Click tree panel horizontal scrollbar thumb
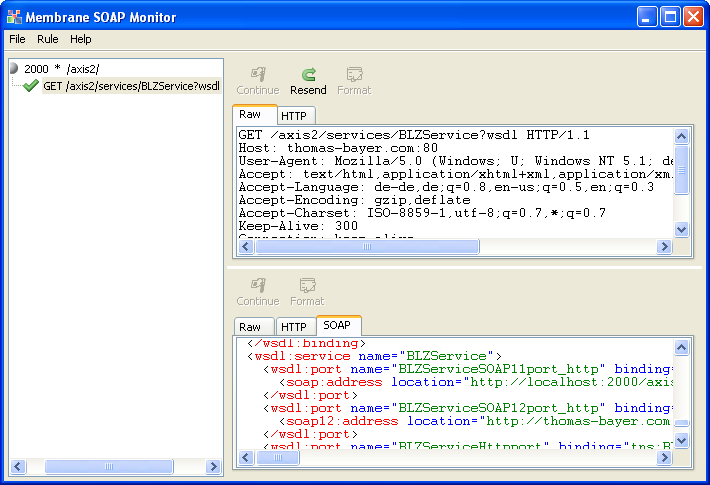Image resolution: width=710 pixels, height=485 pixels. pos(109,466)
